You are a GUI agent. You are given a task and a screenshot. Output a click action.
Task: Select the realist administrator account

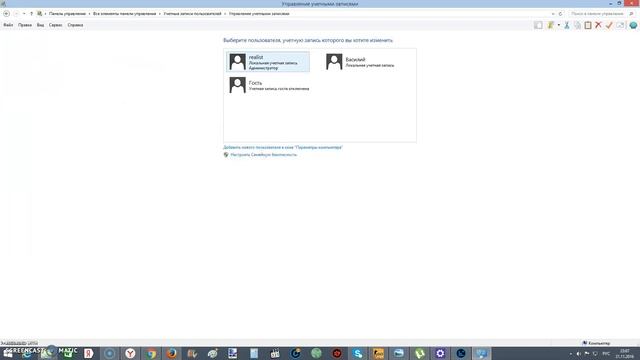(x=268, y=62)
